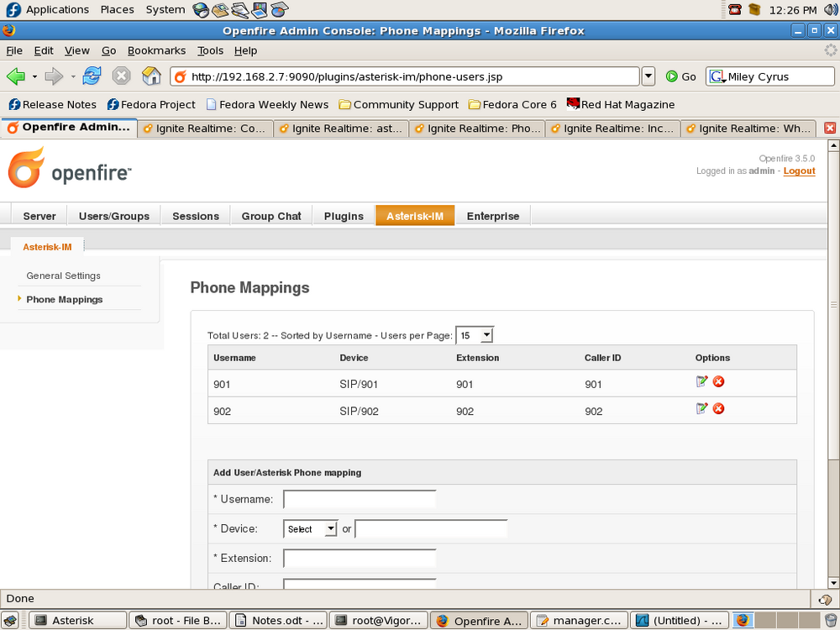Delete the 902 phone mapping
Viewport: 840px width, 630px height.
pos(719,409)
